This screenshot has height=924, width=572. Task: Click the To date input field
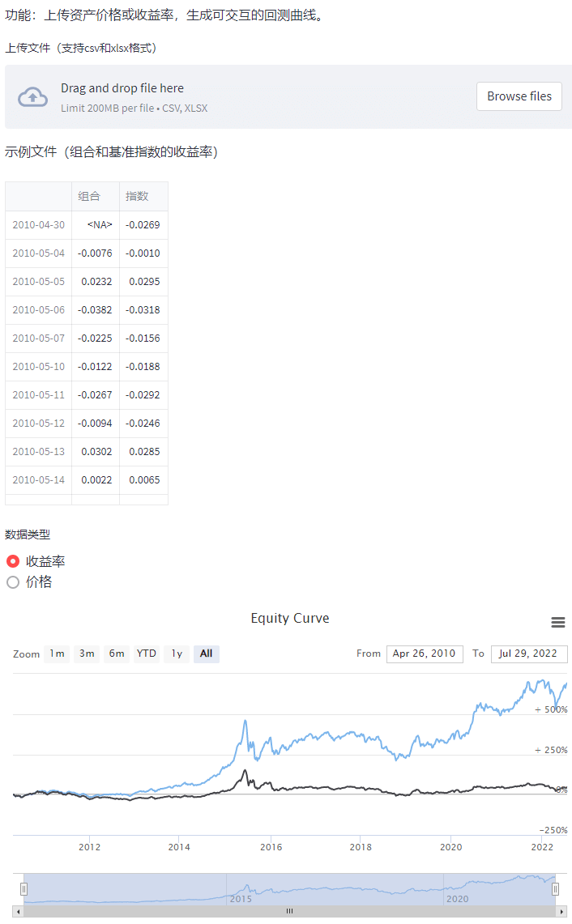pos(529,654)
